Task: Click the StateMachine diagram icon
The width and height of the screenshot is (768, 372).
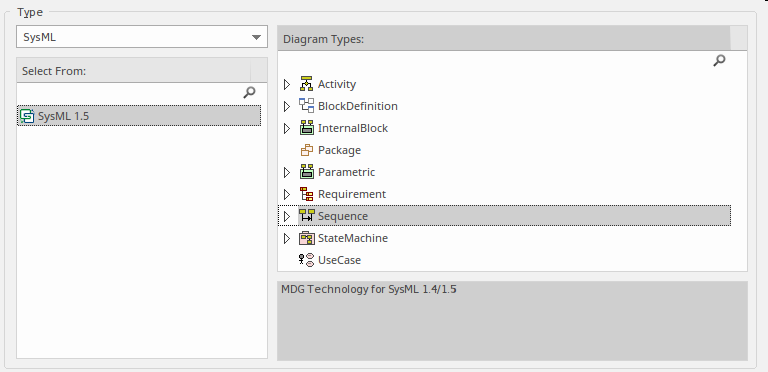Action: click(307, 238)
